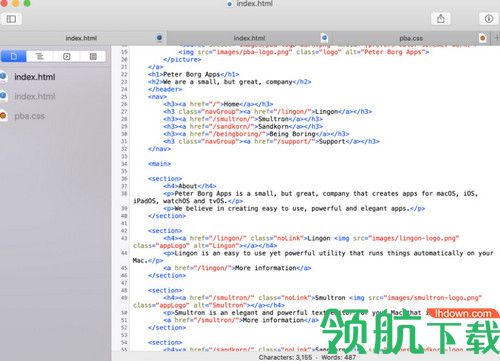Select dimmed index.html in sidebar
Image resolution: width=500 pixels, height=361 pixels.
click(35, 96)
